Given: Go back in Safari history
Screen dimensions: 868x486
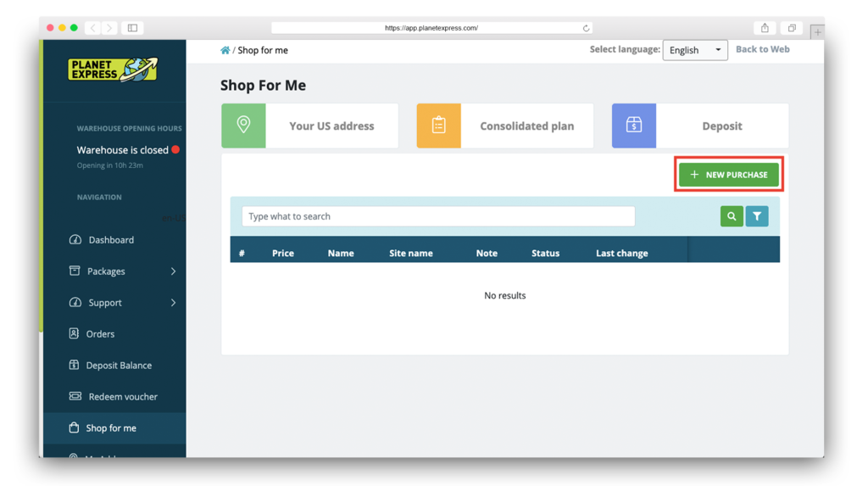Looking at the screenshot, I should (x=93, y=28).
